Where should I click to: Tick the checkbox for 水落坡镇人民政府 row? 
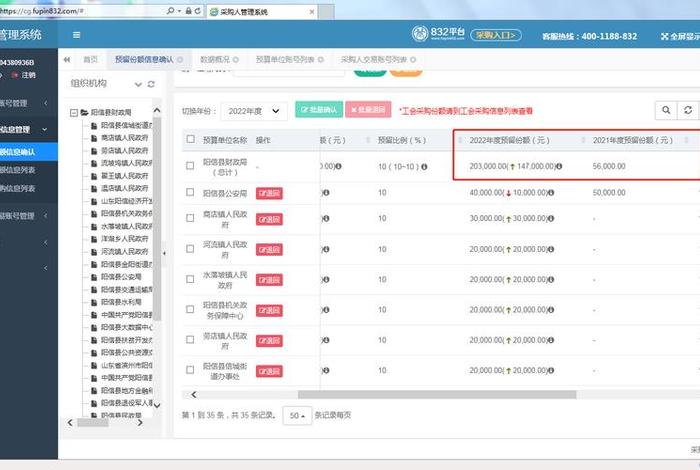click(190, 279)
